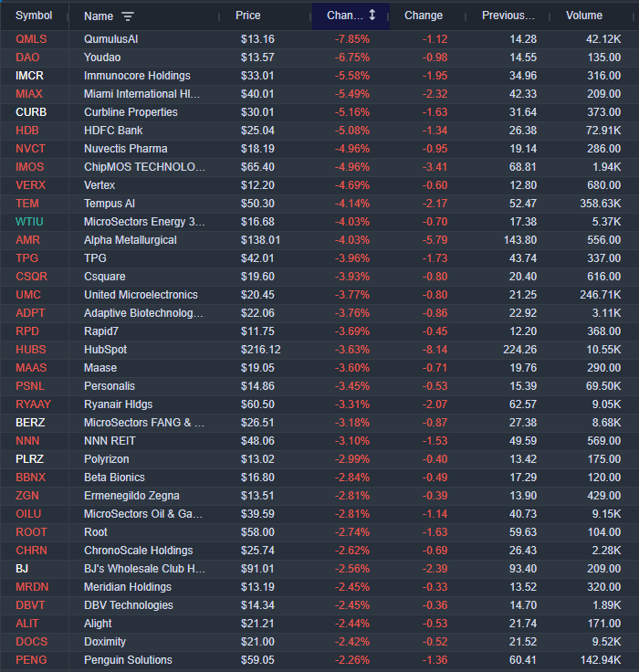Click the HDFC Bank name cell
Image resolution: width=639 pixels, height=672 pixels.
click(x=113, y=131)
